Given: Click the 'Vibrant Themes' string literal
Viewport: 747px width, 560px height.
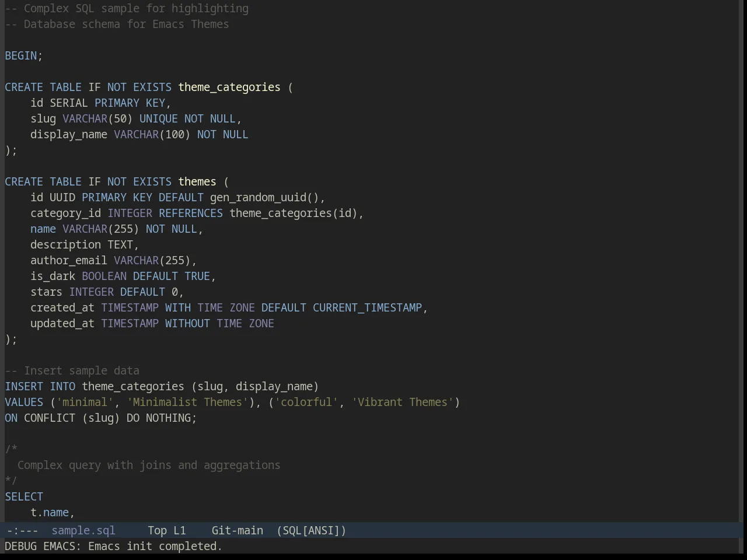Looking at the screenshot, I should coord(403,402).
